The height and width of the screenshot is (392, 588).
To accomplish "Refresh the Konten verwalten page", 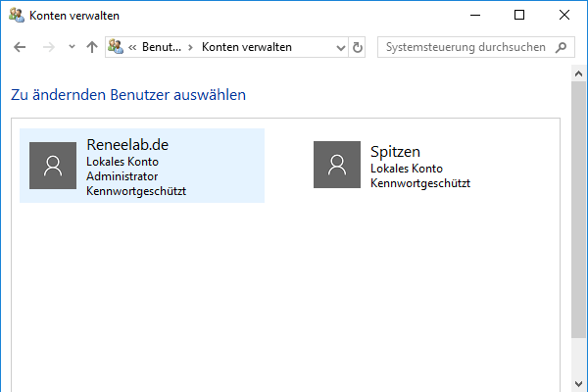I will 357,47.
